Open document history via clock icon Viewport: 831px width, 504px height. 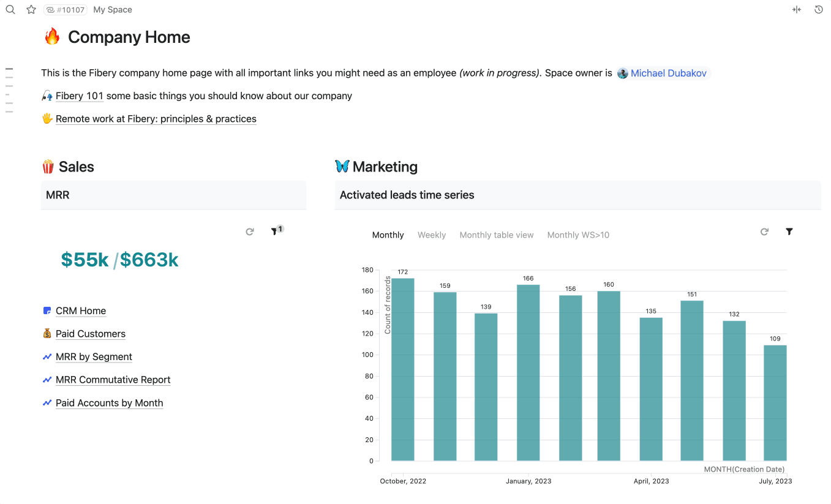pyautogui.click(x=819, y=9)
